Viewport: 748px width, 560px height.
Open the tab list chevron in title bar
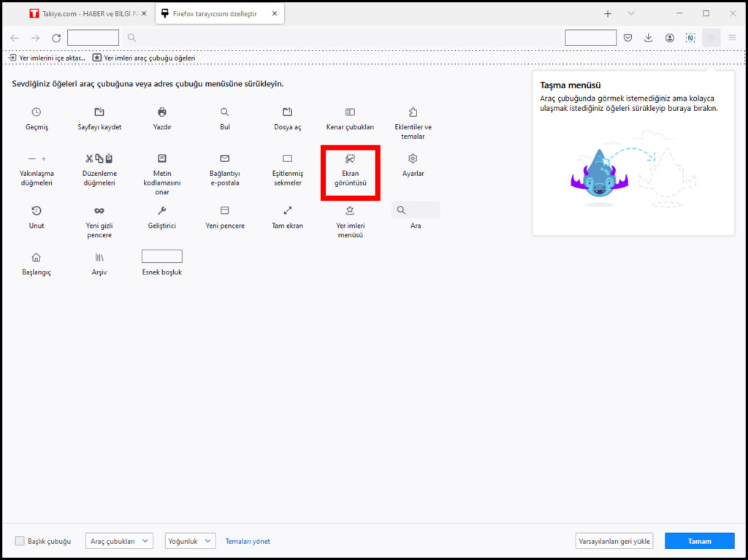point(631,13)
